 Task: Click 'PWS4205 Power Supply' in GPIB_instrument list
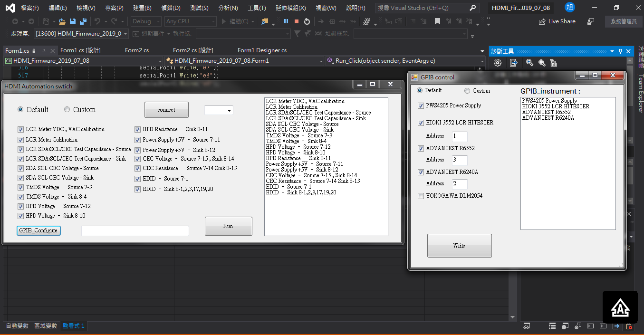click(x=549, y=101)
